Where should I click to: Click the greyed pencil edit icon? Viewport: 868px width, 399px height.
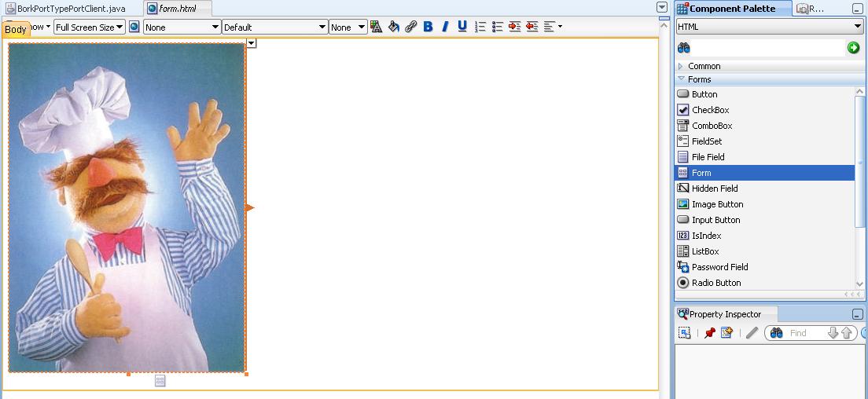point(751,333)
